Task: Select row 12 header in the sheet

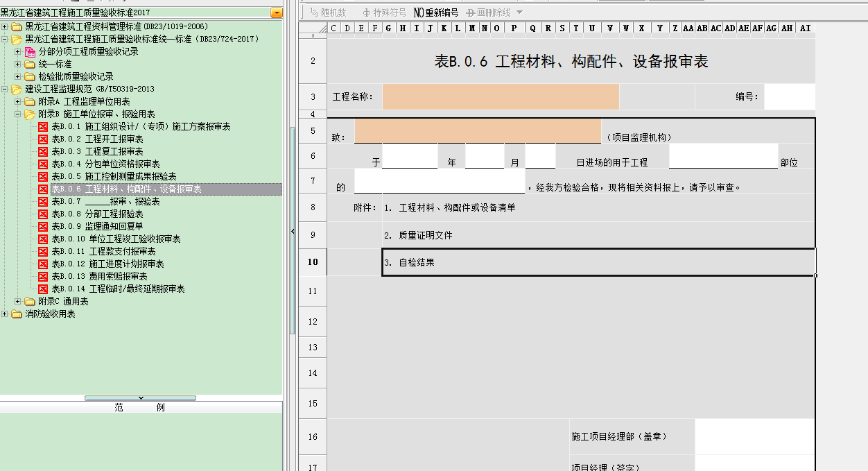Action: pyautogui.click(x=313, y=322)
